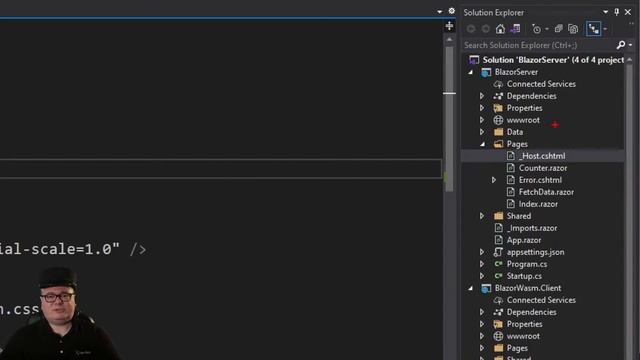The width and height of the screenshot is (640, 360).
Task: Expand the Shared folder under BlazorServer
Action: click(482, 216)
